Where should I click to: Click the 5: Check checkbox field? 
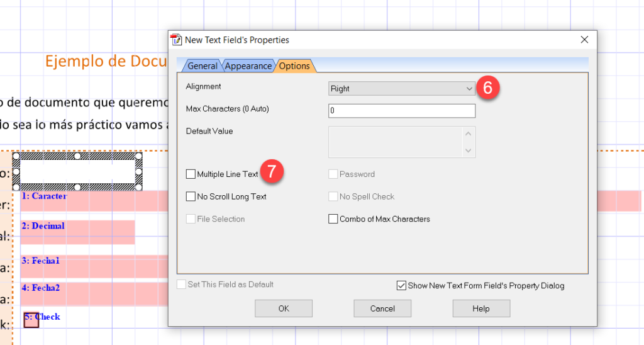point(31,320)
